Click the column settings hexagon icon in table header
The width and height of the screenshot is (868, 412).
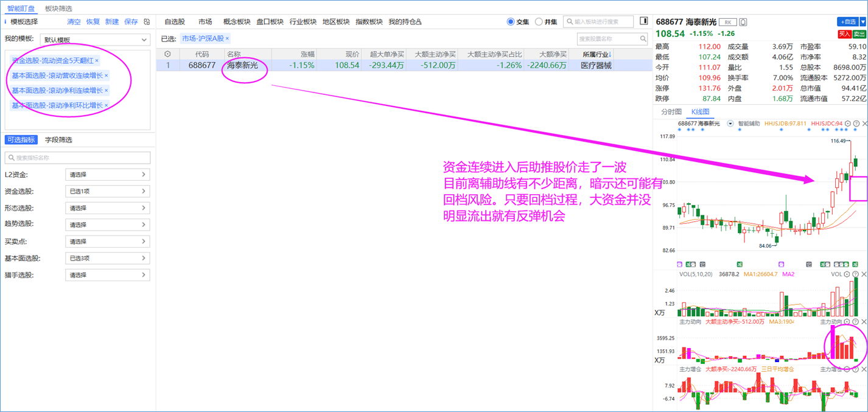click(167, 54)
